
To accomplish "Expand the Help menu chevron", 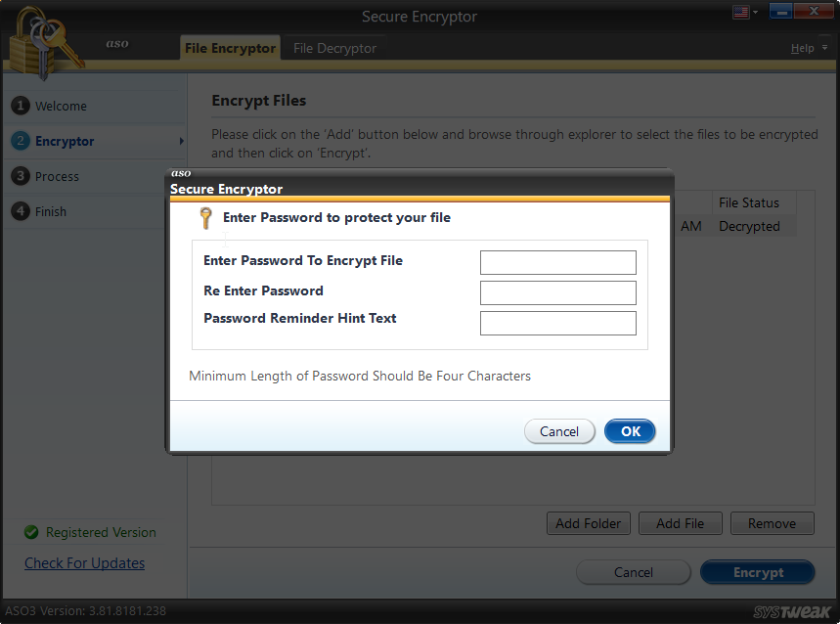I will (x=824, y=47).
